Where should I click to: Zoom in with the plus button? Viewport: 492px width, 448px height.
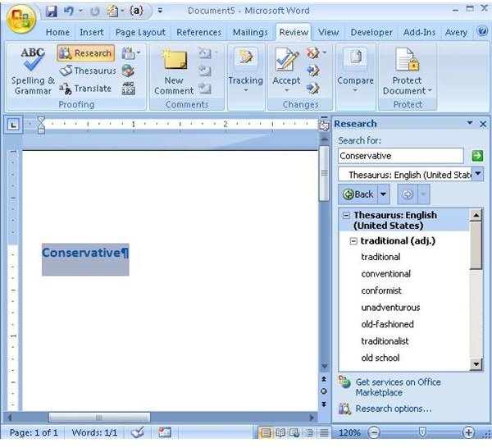pos(468,433)
